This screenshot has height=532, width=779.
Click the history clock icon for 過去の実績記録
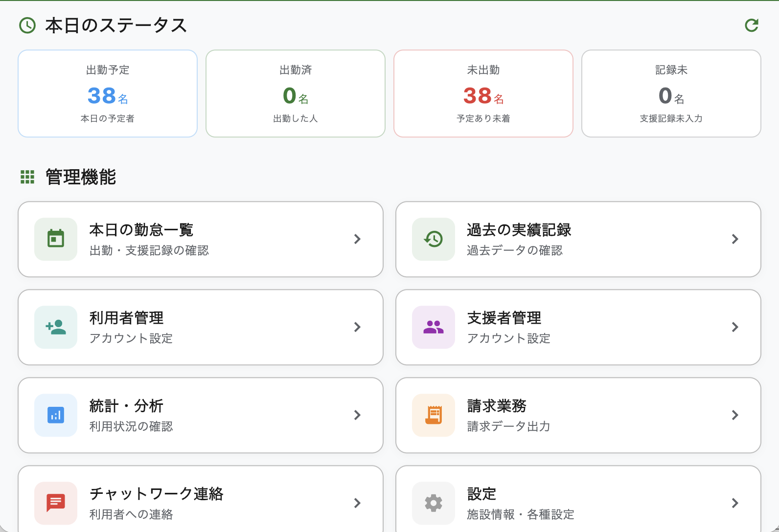click(x=433, y=239)
